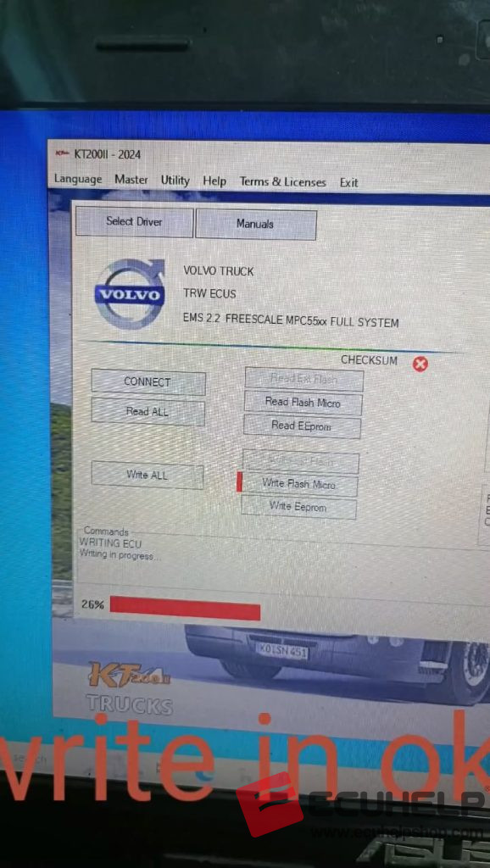Click the red writing progress bar
This screenshot has width=490, height=868.
(x=185, y=608)
